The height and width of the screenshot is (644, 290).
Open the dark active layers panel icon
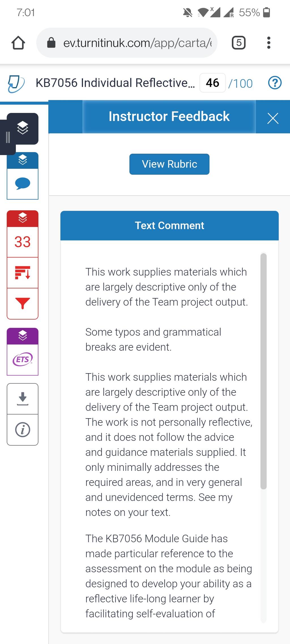pyautogui.click(x=23, y=128)
